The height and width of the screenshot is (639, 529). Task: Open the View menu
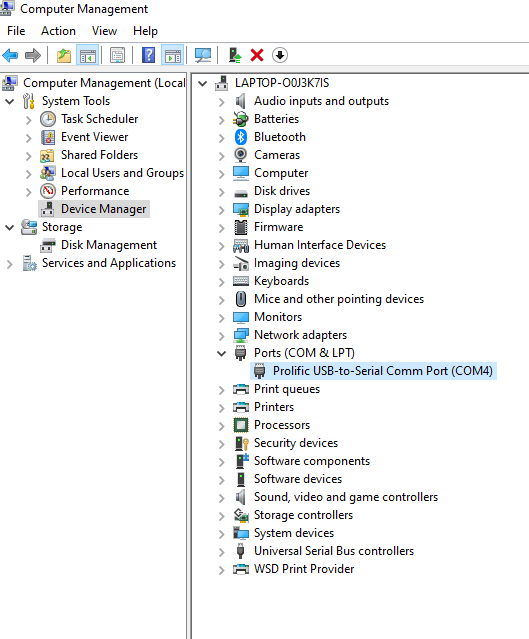(x=104, y=31)
